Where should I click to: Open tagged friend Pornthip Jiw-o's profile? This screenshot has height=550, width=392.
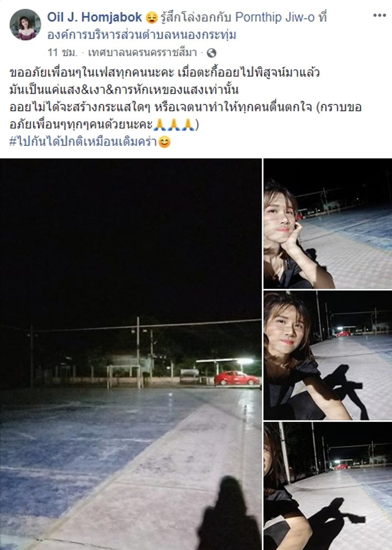click(x=275, y=17)
